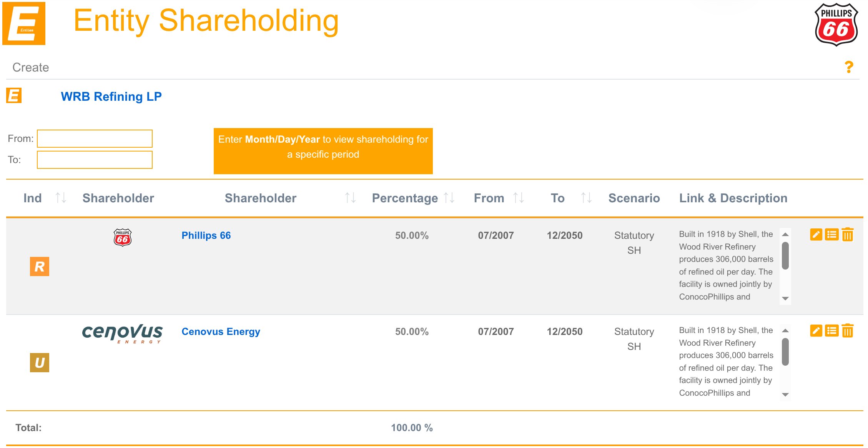The width and height of the screenshot is (868, 448).
Task: Click 50.00% in Phillips 66 row
Action: [x=412, y=235]
